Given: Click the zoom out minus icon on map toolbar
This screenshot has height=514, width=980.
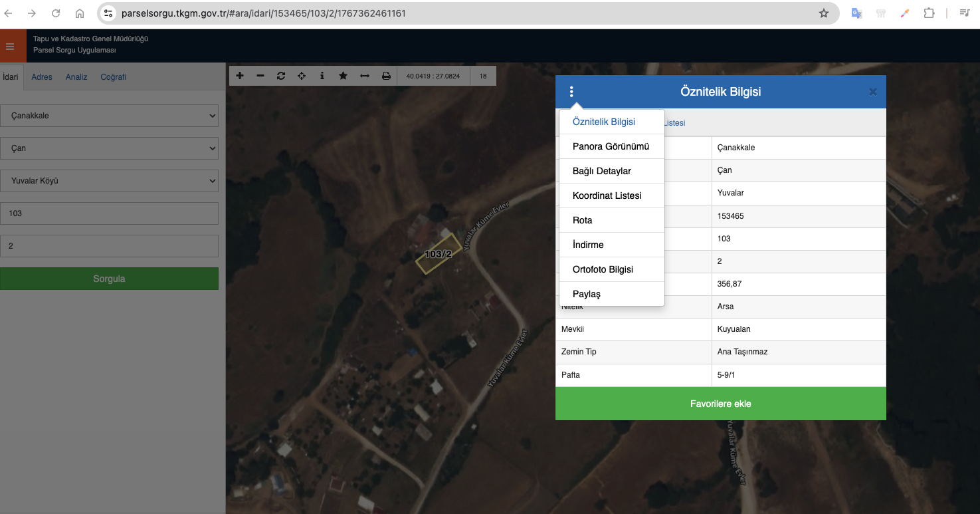Looking at the screenshot, I should [260, 76].
